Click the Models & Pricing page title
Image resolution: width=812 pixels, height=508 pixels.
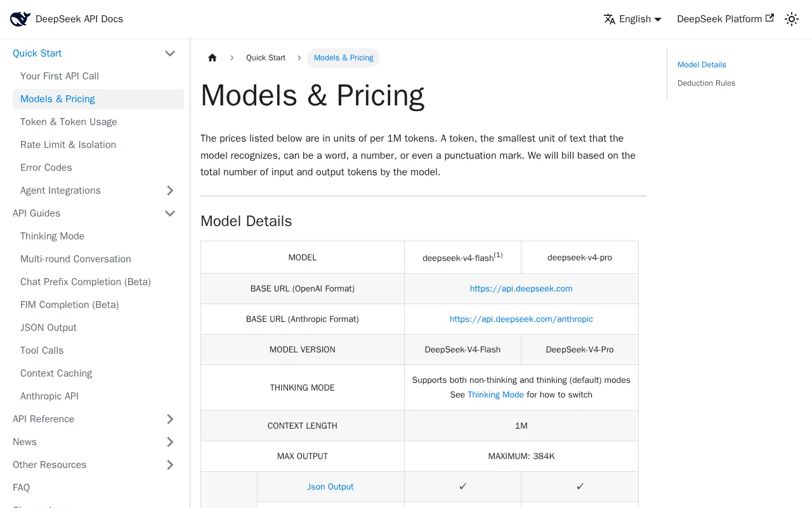click(312, 95)
